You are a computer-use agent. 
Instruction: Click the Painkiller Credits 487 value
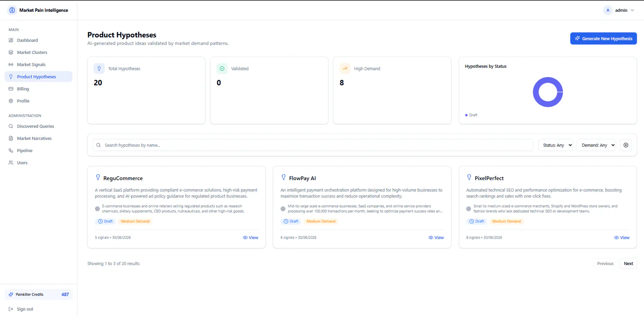[65, 295]
